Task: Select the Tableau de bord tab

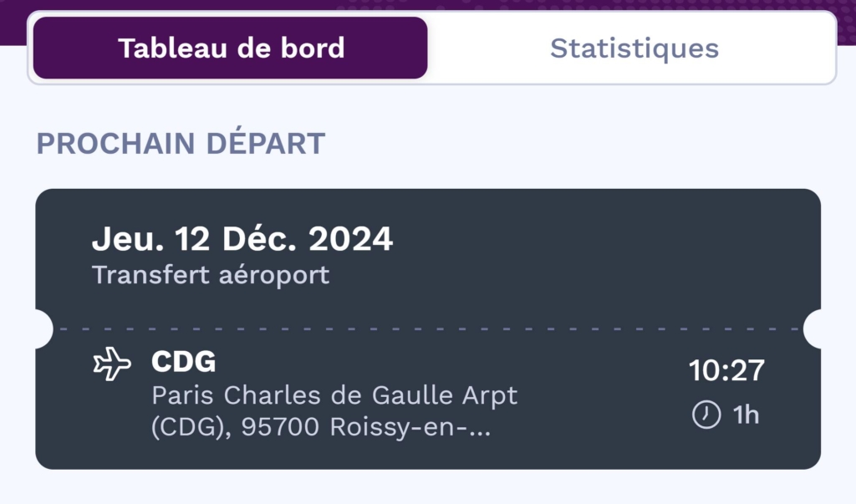Action: pyautogui.click(x=231, y=48)
